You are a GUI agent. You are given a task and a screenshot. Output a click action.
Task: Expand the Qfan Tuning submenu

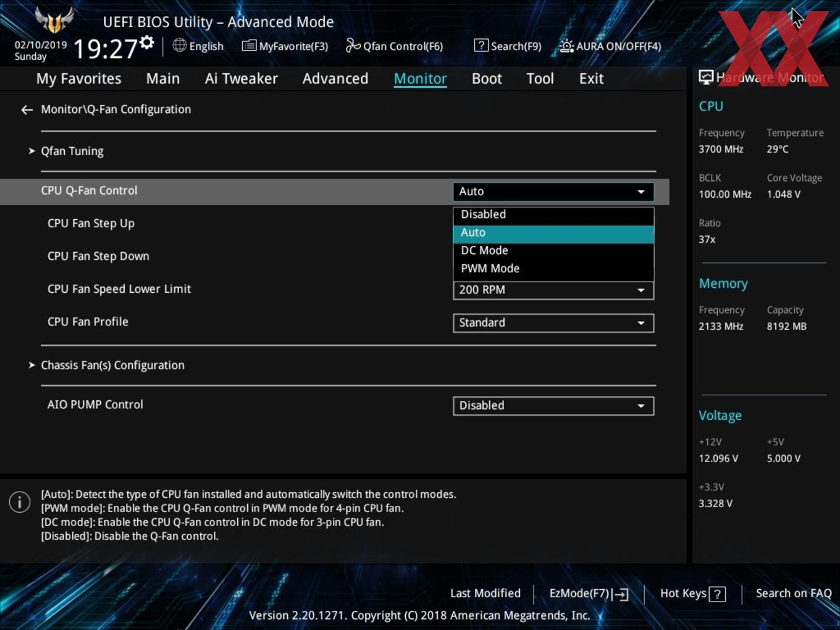(72, 151)
